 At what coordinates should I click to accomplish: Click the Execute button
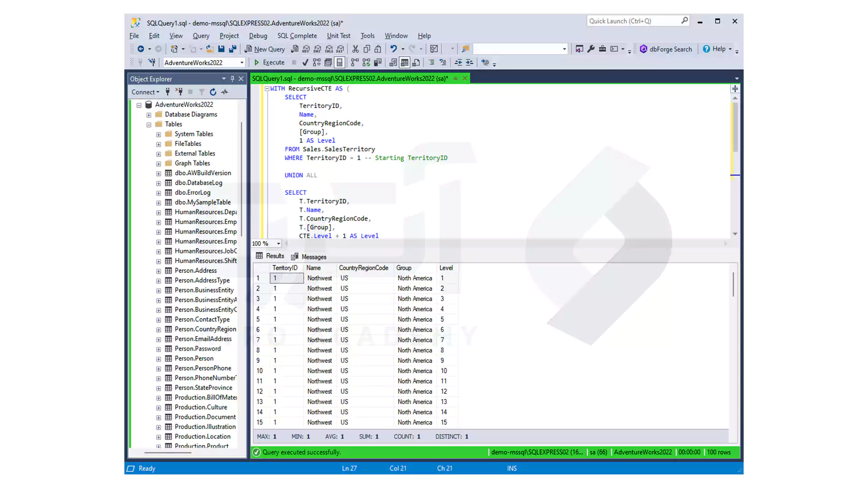click(269, 62)
